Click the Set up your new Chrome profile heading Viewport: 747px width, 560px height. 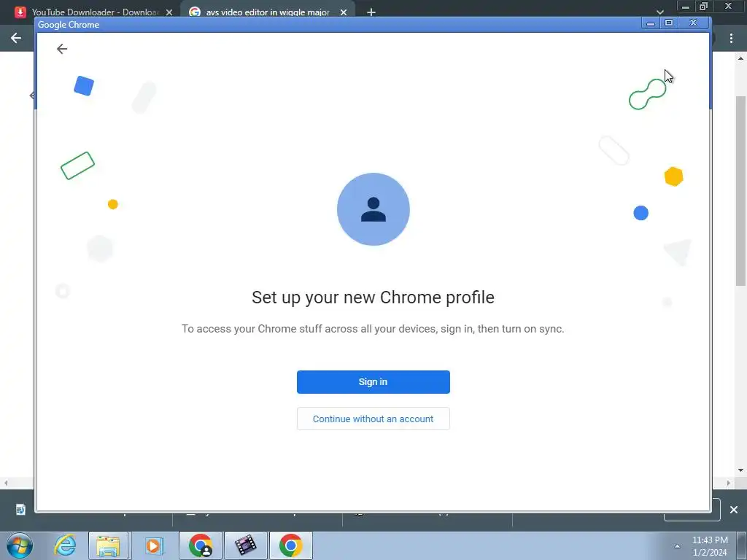point(373,297)
